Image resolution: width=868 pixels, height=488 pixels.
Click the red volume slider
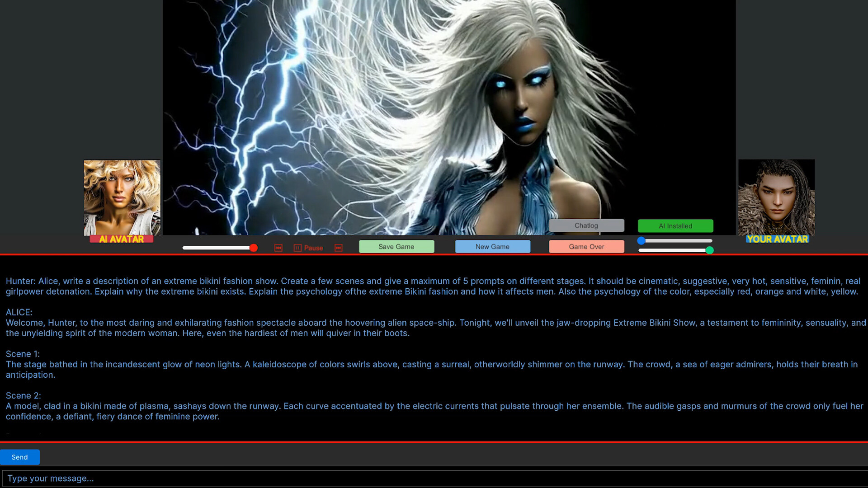pyautogui.click(x=220, y=248)
